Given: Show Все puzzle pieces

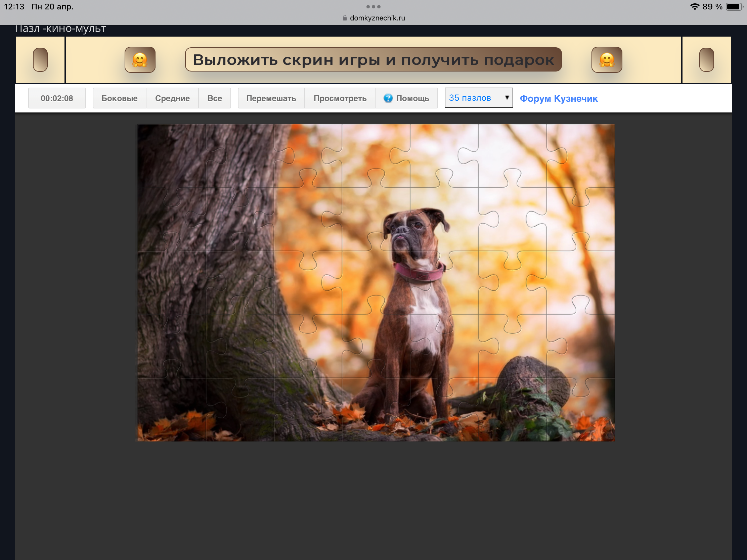Looking at the screenshot, I should [214, 98].
